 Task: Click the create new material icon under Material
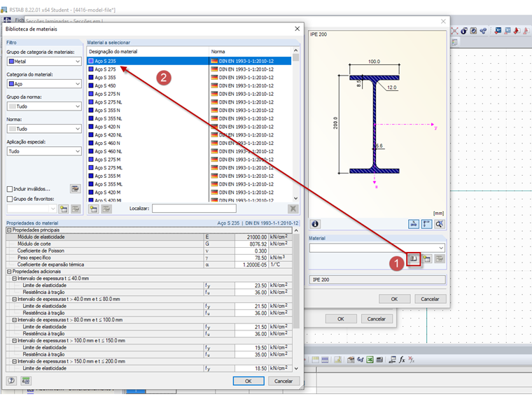coord(427,259)
